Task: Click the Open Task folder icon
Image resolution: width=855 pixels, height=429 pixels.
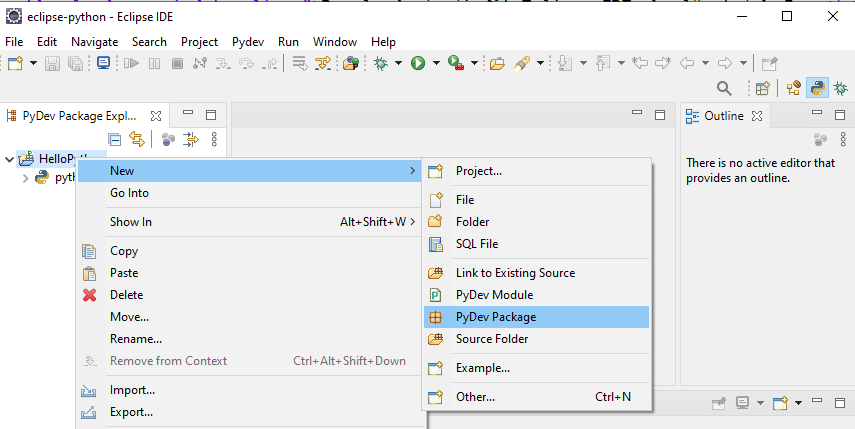Action: 497,63
